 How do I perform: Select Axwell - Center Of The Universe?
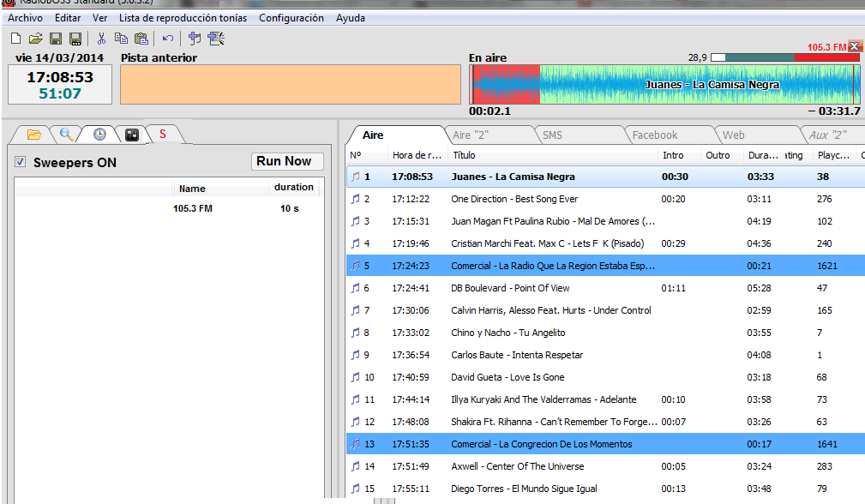[605, 466]
